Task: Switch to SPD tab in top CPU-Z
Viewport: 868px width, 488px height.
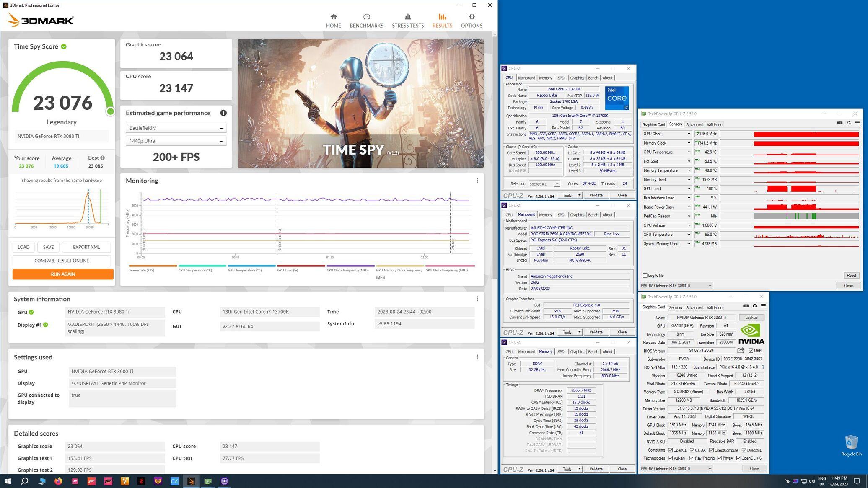Action: 561,78
